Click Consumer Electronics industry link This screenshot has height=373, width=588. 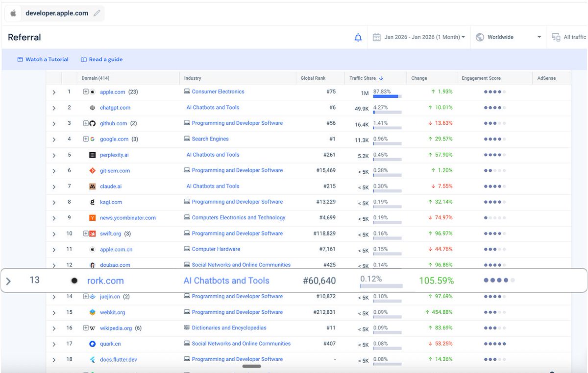(x=218, y=92)
